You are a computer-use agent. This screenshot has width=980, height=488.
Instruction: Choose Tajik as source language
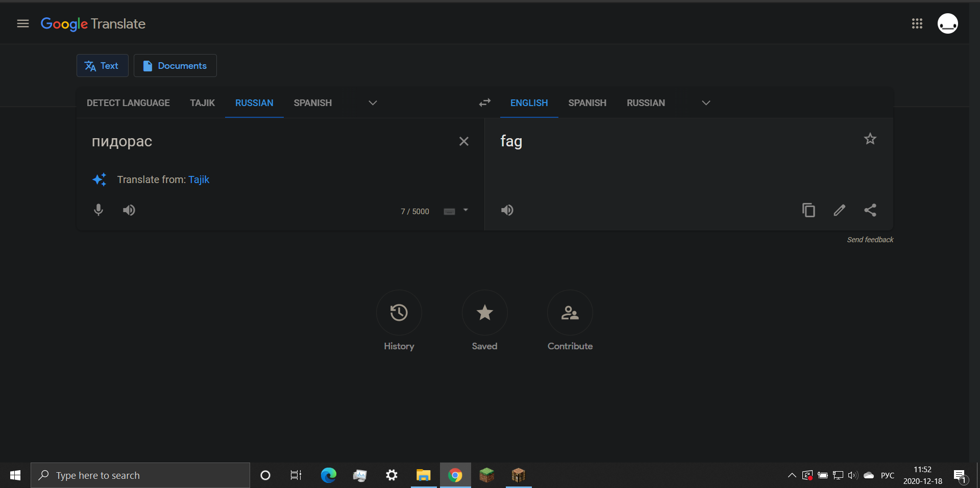[x=202, y=103]
